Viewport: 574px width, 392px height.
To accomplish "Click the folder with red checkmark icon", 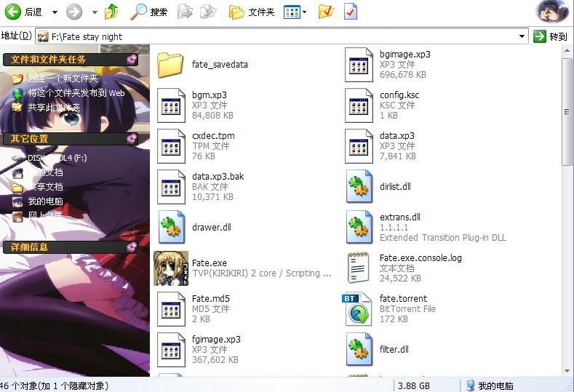I will (326, 12).
